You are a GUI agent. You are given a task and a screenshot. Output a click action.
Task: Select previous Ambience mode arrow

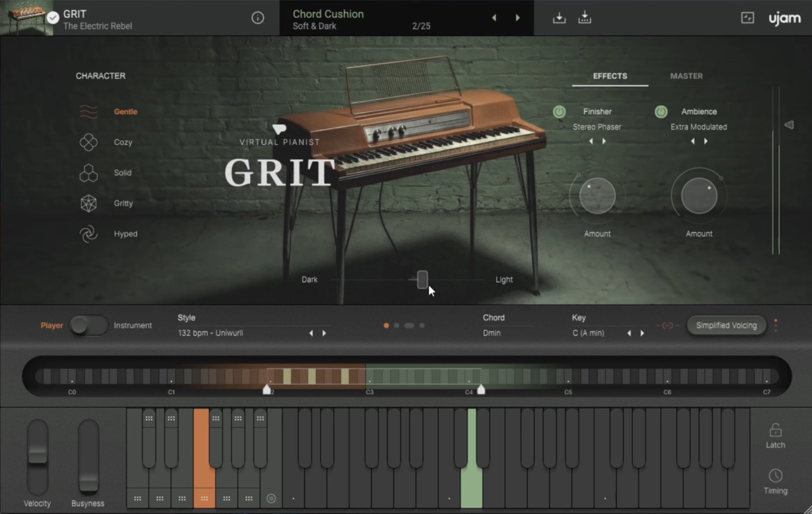pyautogui.click(x=693, y=141)
